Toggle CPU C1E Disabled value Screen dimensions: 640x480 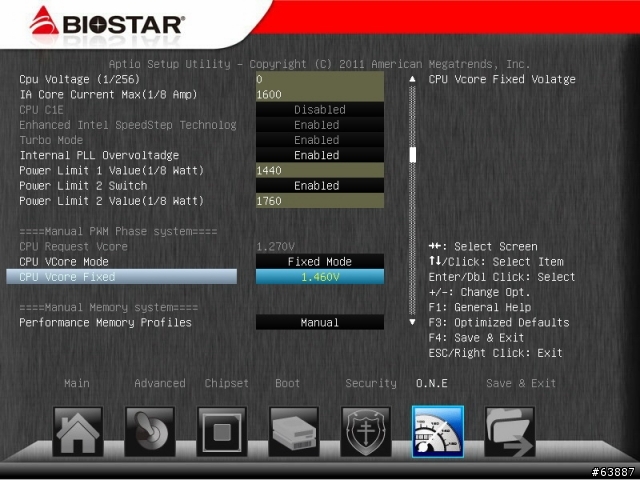coord(320,110)
